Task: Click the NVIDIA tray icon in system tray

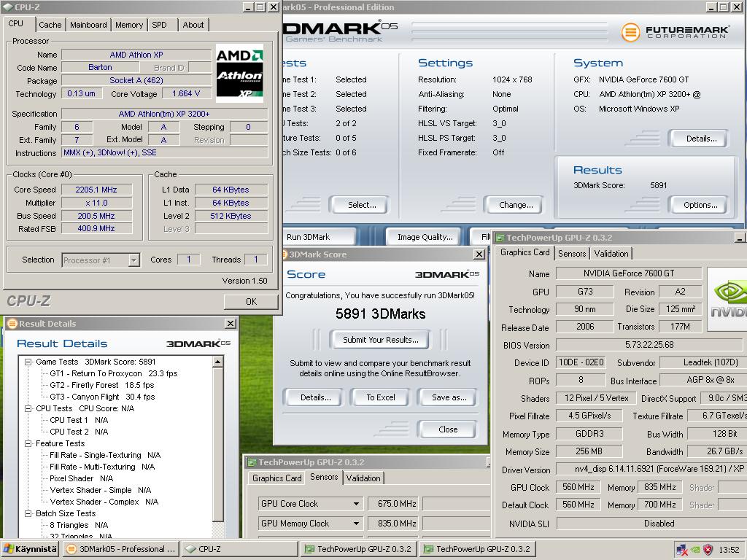Action: [695, 550]
